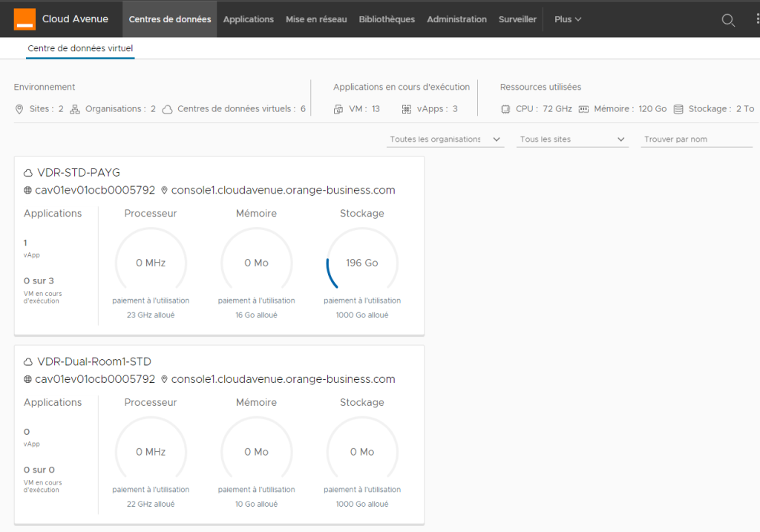760x532 pixels.
Task: Click cloud icon next to VDR-STD-PAYG
Action: [28, 173]
